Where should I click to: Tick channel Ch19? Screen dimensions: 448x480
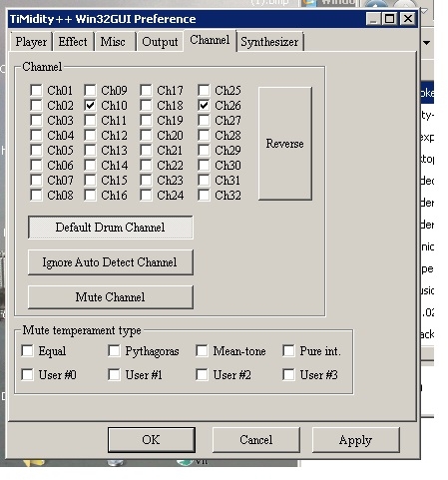coord(146,120)
